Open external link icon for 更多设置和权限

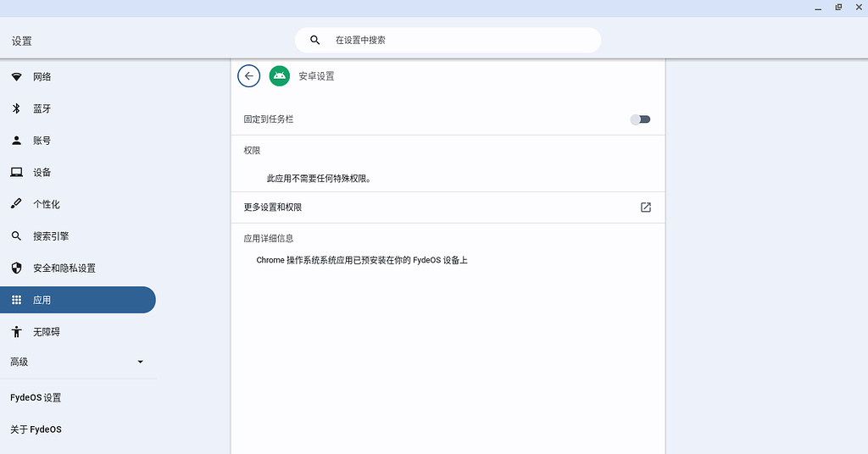point(645,208)
